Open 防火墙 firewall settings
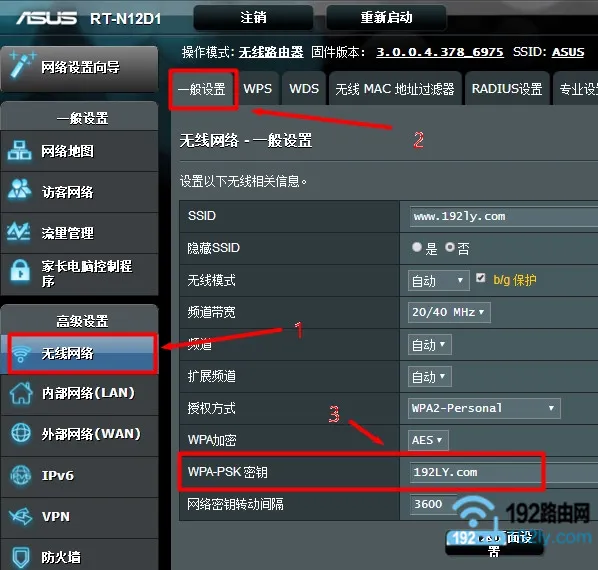598x570 pixels. [x=79, y=555]
